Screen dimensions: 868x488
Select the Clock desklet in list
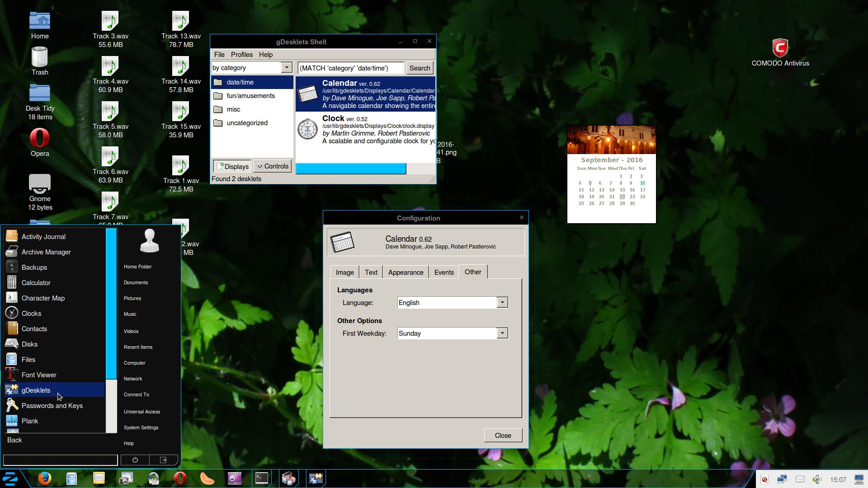(365, 129)
